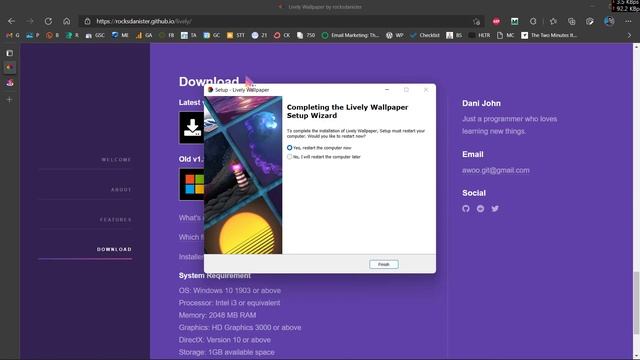Open the favorites star icon in toolbar
The width and height of the screenshot is (640, 360).
(x=553, y=21)
